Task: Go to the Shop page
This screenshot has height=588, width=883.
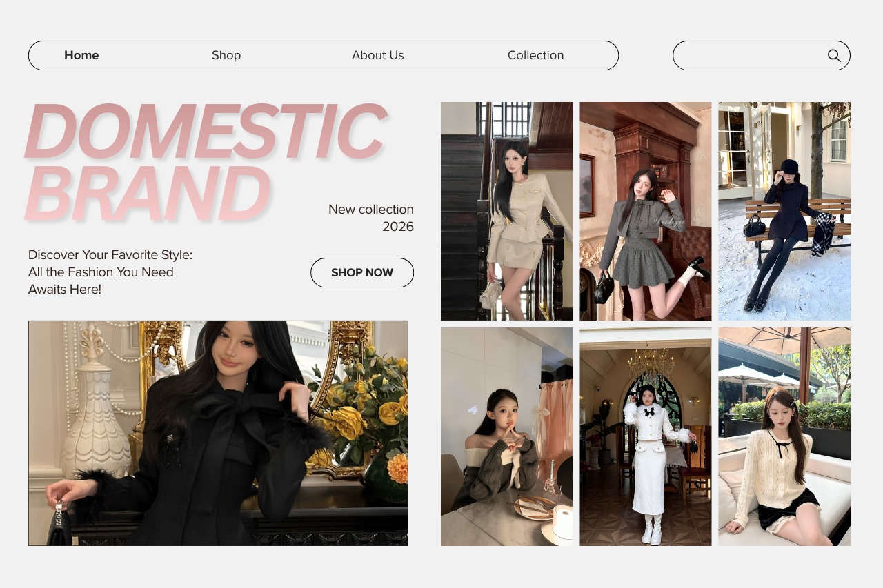Action: 226,55
